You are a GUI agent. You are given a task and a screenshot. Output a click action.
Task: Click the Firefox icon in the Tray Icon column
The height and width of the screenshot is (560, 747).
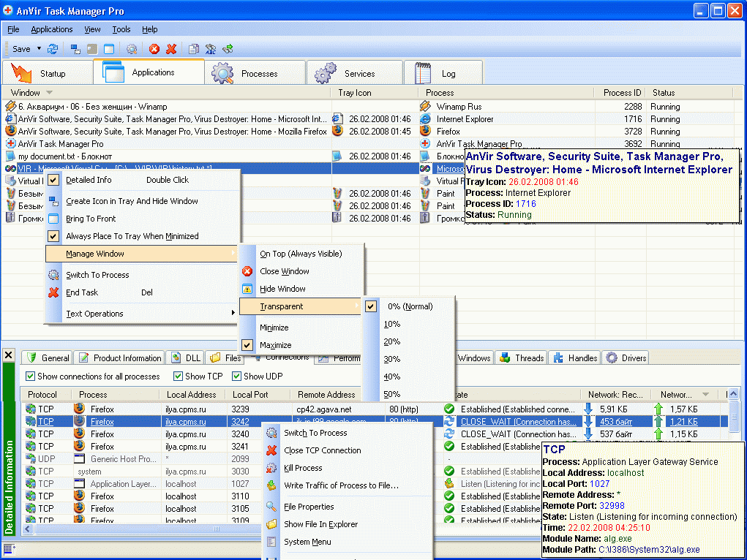point(337,131)
